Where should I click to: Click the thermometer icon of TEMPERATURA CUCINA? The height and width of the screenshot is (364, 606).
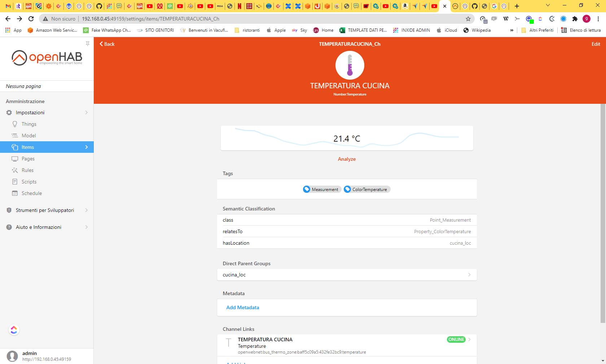(x=350, y=65)
